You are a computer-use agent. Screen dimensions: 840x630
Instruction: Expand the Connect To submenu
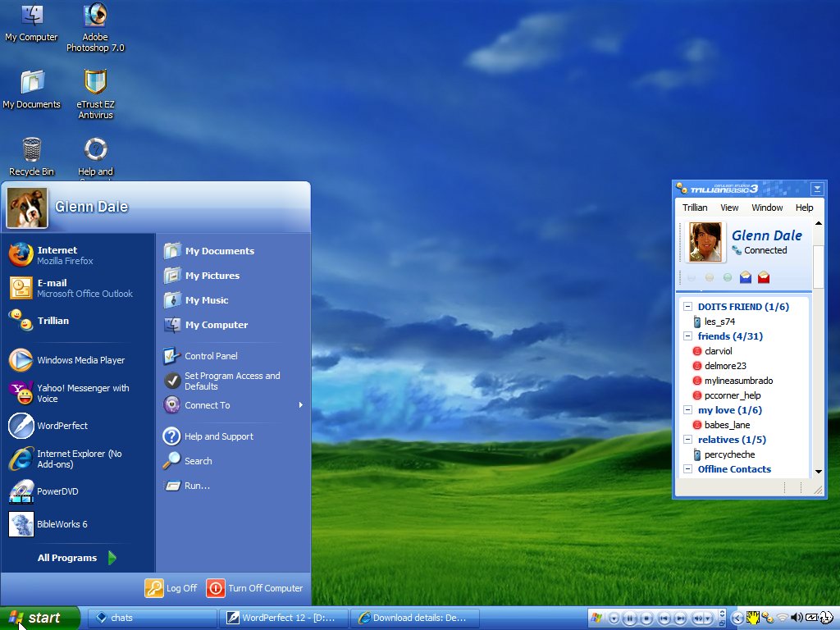click(233, 405)
